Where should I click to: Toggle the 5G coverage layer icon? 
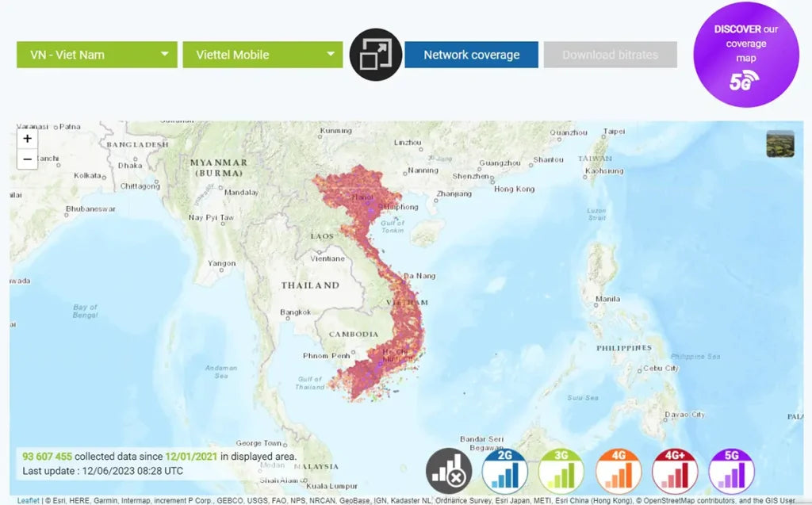point(731,471)
